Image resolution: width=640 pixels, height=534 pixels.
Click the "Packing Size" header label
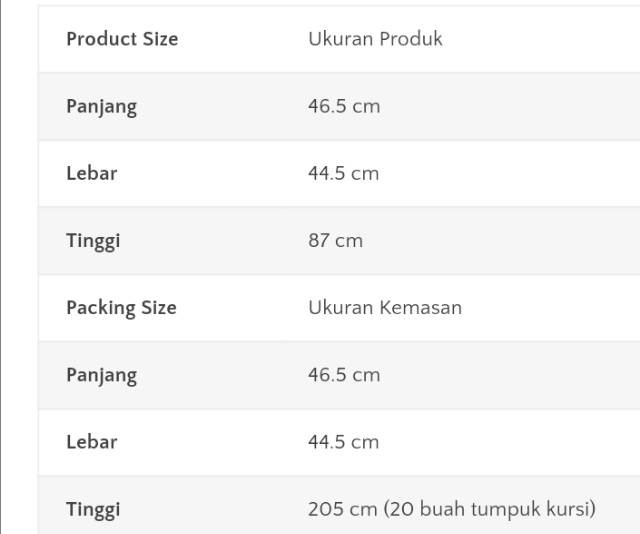(x=121, y=308)
